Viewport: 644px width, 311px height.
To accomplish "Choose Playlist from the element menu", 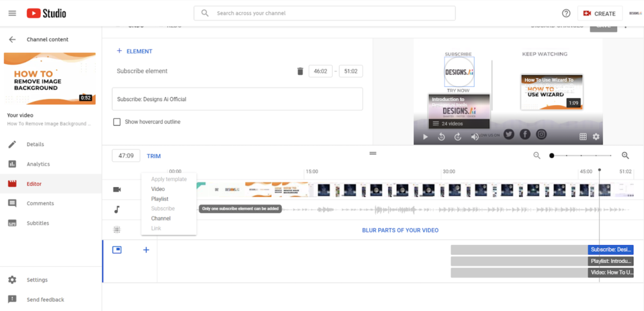I will coord(160,199).
